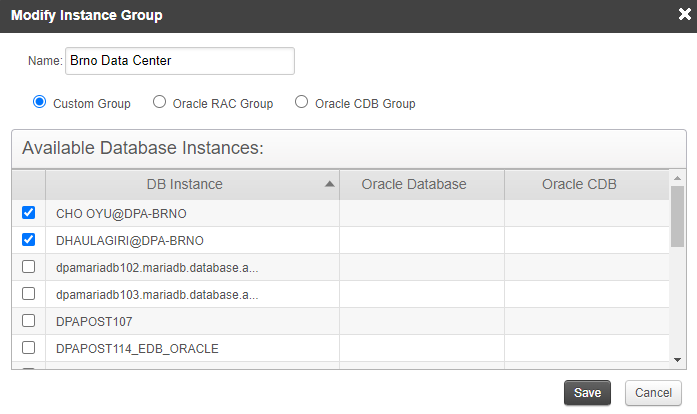This screenshot has width=697, height=414.
Task: Click the DB Instance sort arrow
Action: click(x=329, y=185)
